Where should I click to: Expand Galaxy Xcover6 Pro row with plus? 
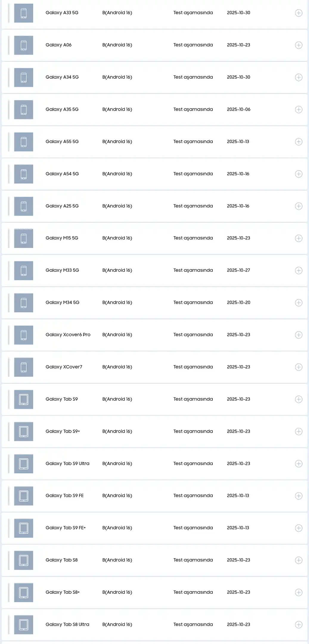pyautogui.click(x=299, y=335)
